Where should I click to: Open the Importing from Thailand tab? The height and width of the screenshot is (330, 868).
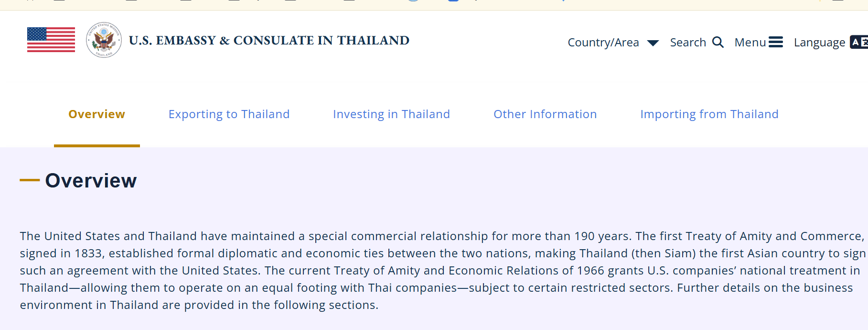[x=709, y=114]
